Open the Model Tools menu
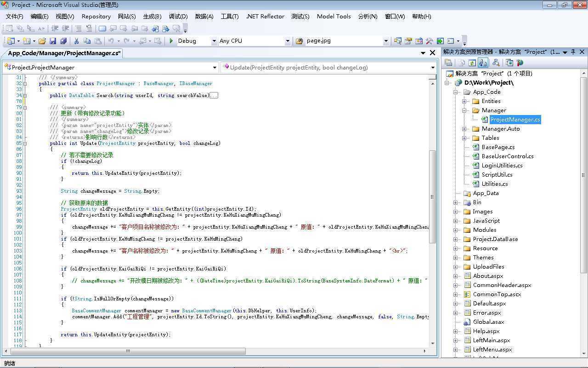 334,16
